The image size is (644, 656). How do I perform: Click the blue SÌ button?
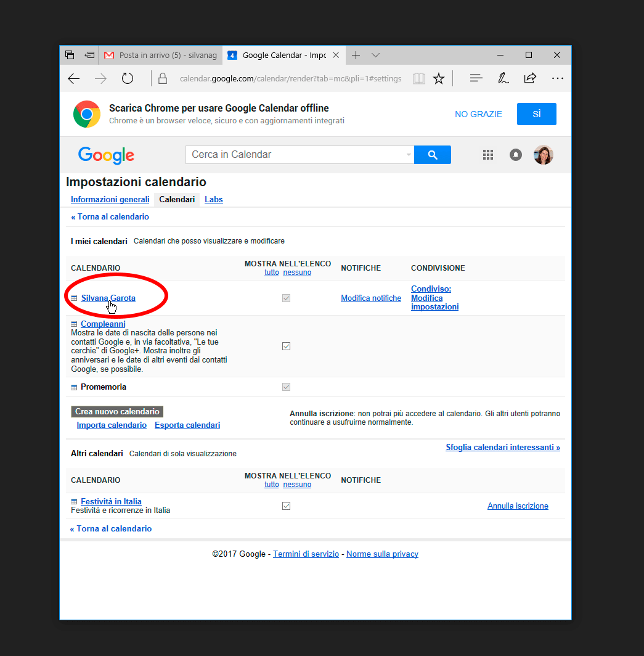[x=537, y=114]
